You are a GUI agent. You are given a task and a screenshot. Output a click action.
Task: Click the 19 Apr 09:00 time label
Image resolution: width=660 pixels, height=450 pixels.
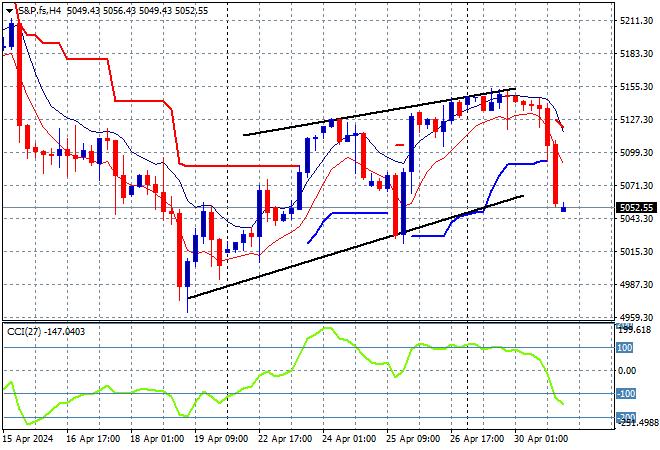point(221,439)
